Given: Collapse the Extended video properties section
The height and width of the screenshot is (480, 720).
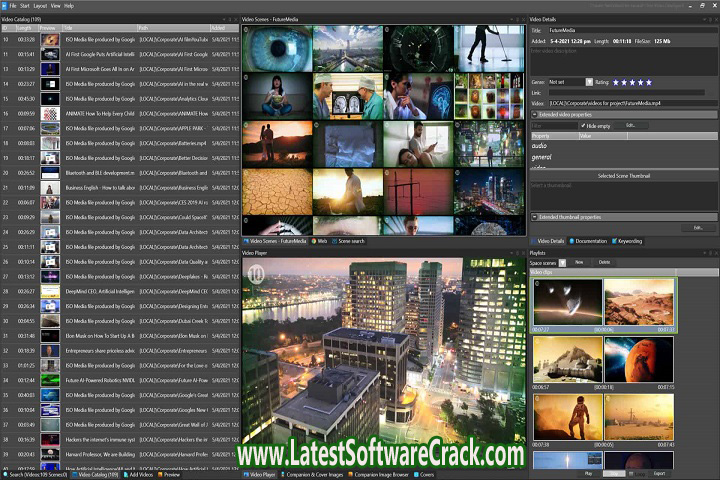Looking at the screenshot, I should 534,114.
